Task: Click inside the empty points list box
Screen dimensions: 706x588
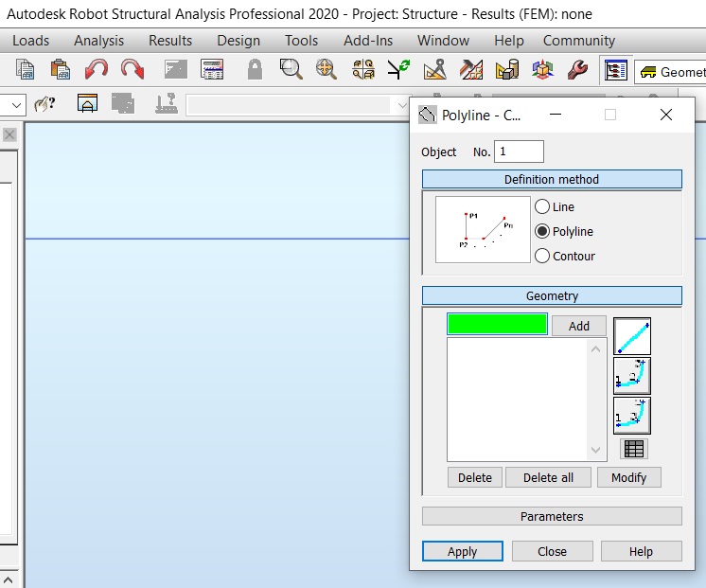Action: (517, 400)
